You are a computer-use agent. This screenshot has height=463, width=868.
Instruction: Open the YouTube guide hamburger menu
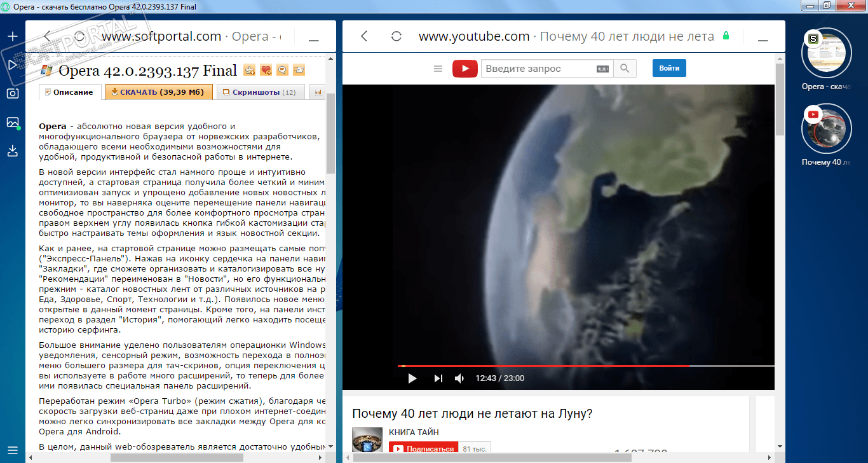click(x=438, y=69)
